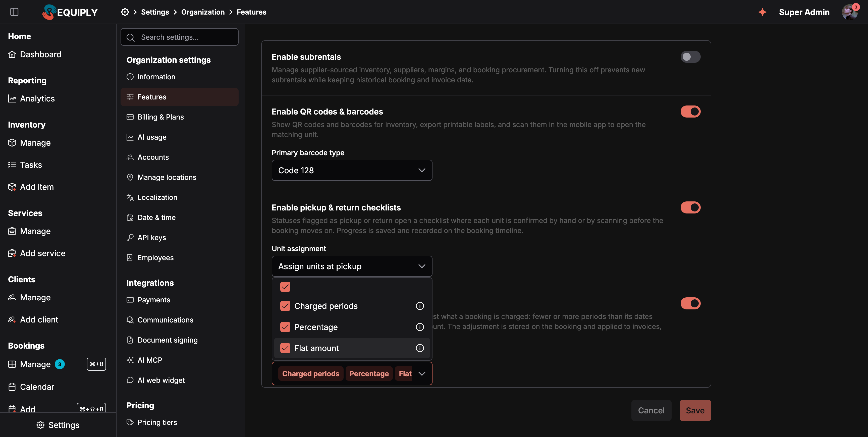Image resolution: width=868 pixels, height=437 pixels.
Task: Open Settings at sidebar bottom
Action: click(58, 425)
